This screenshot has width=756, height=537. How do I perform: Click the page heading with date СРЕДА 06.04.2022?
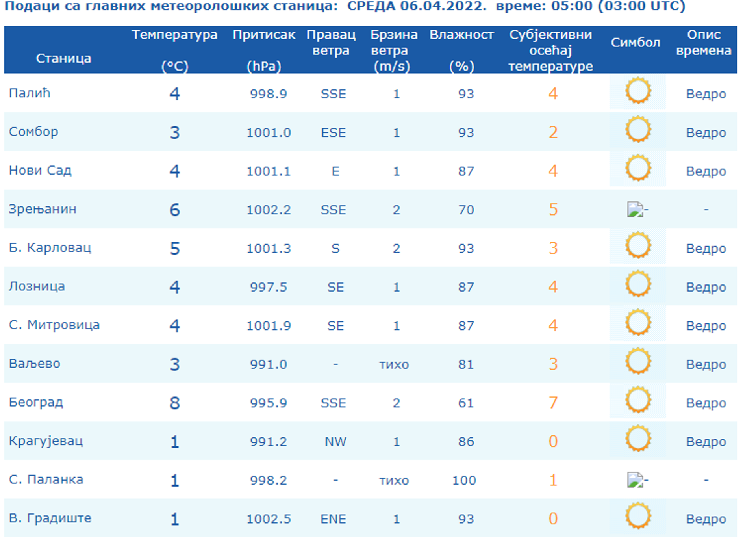(x=345, y=6)
